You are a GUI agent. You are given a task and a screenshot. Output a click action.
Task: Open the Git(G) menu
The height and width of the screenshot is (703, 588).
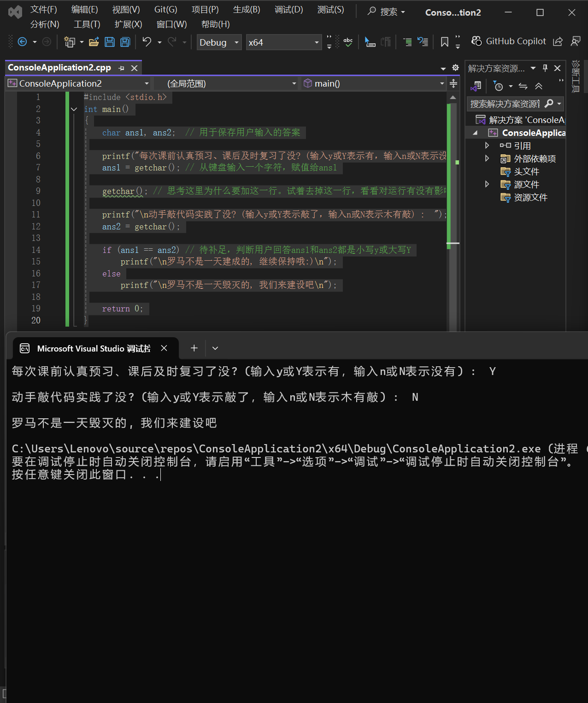[165, 9]
